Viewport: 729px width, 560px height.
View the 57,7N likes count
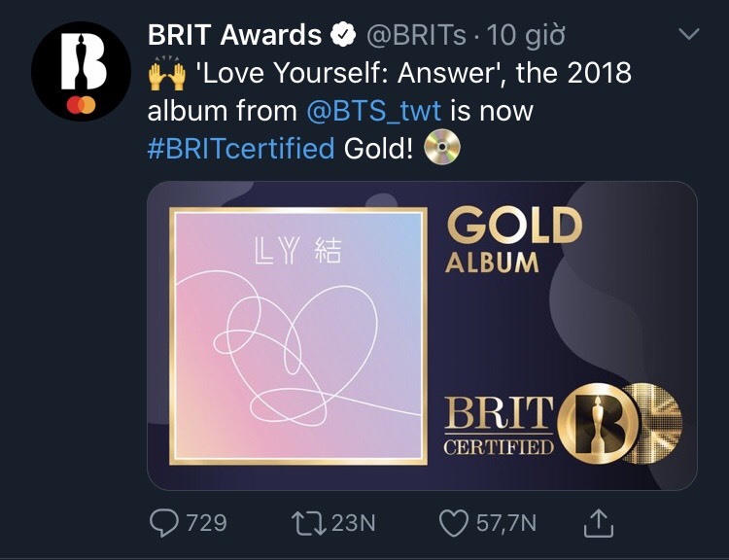506,523
